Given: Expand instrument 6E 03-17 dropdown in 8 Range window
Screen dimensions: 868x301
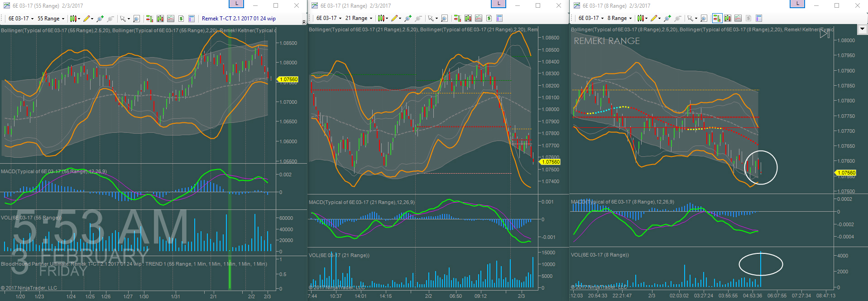Looking at the screenshot, I should [602, 18].
